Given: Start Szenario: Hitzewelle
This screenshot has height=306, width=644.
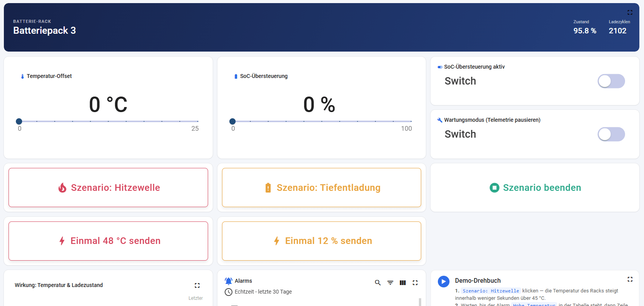Looking at the screenshot, I should [108, 187].
